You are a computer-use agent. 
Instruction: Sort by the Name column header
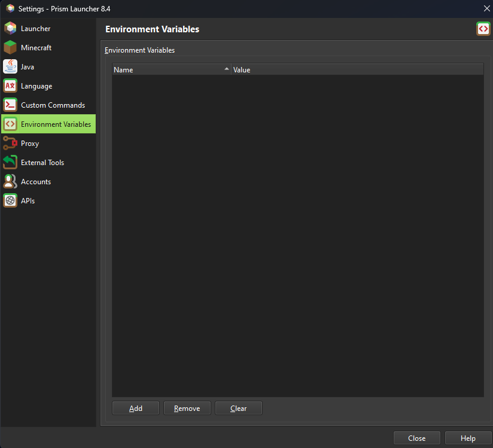[172, 69]
